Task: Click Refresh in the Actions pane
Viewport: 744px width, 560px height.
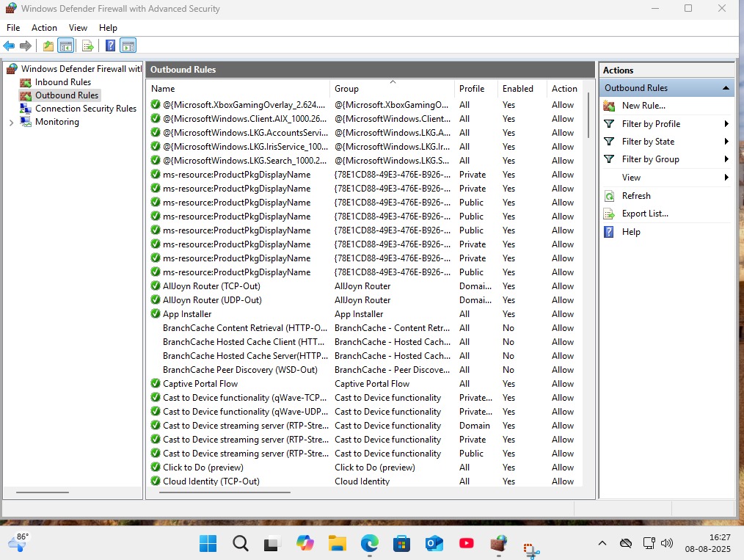Action: click(x=636, y=196)
